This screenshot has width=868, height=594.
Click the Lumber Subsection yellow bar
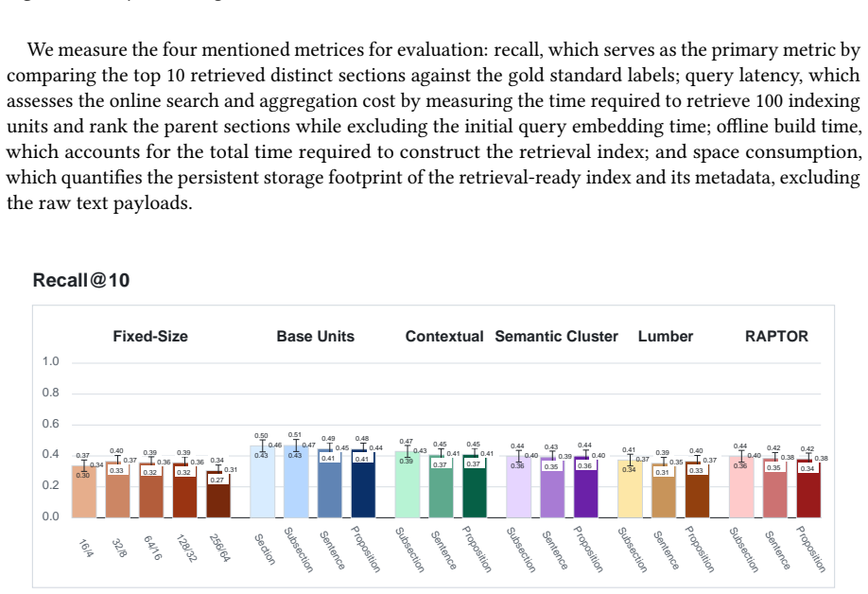(630, 489)
